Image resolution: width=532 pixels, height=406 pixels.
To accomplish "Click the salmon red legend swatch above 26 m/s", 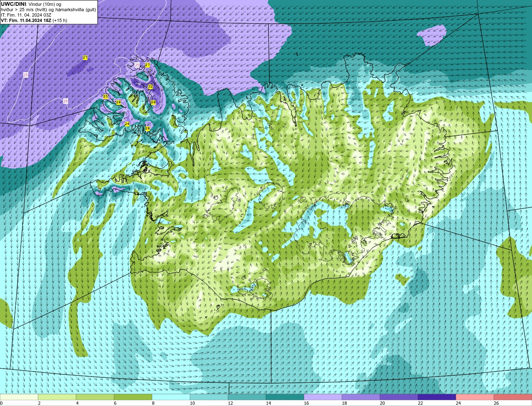I will click(513, 397).
